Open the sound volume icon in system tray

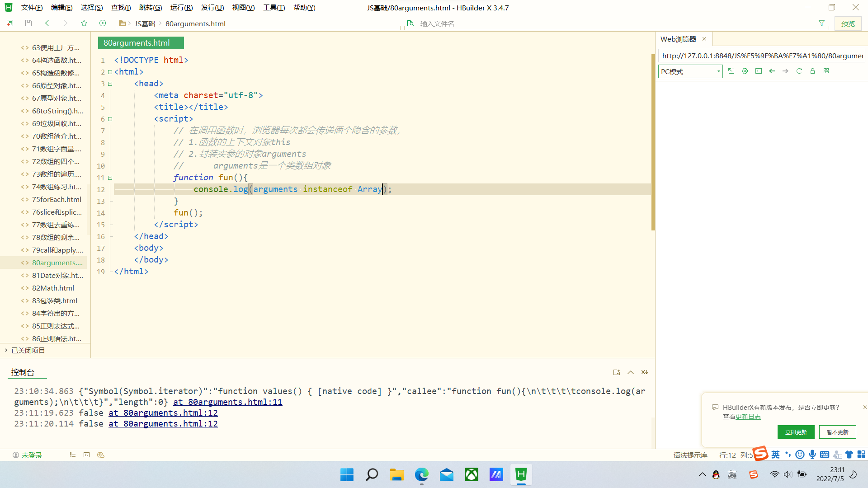tap(788, 474)
